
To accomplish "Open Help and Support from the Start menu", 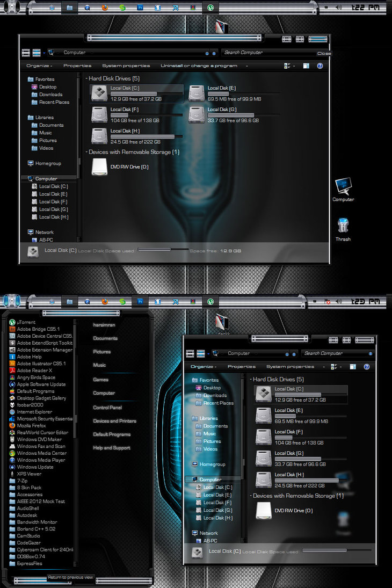I will pyautogui.click(x=112, y=448).
